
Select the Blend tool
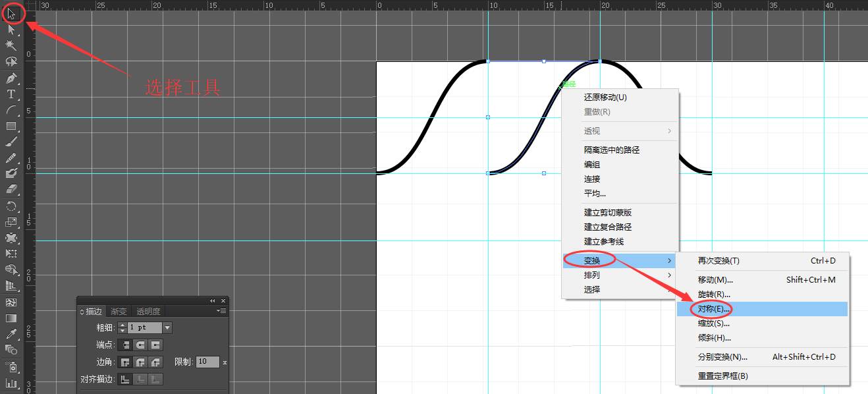coord(11,350)
